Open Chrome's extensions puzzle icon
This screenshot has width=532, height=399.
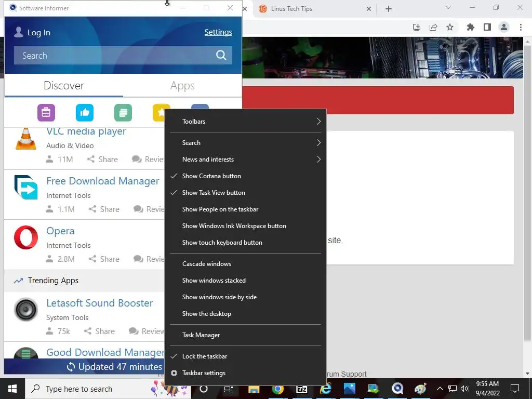click(470, 27)
